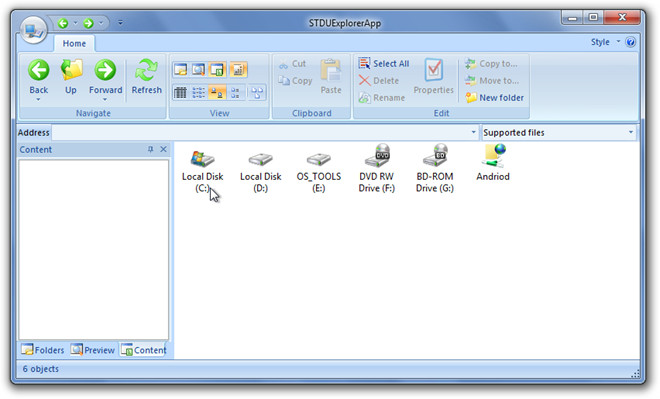Close the Content side panel
Image resolution: width=660 pixels, height=399 pixels.
tap(163, 149)
